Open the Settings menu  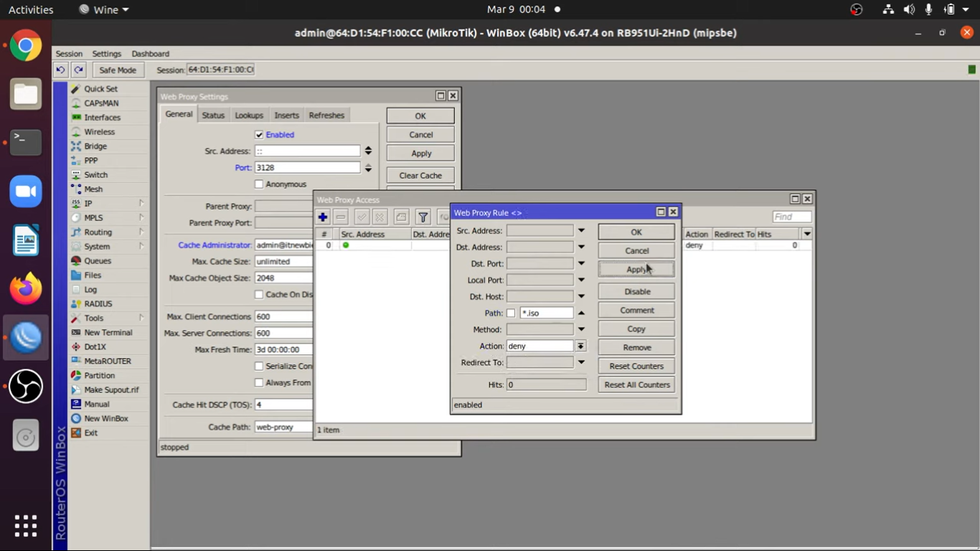[106, 54]
